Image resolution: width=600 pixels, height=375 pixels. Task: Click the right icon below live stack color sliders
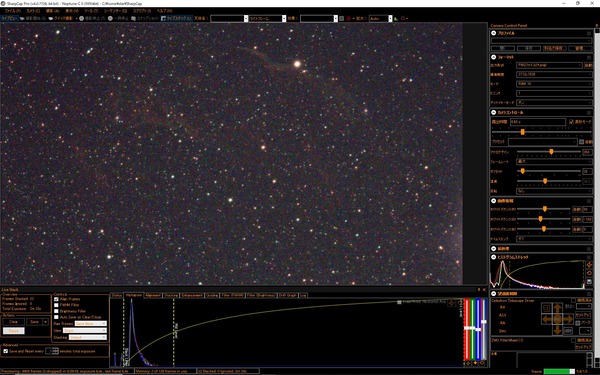point(482,363)
